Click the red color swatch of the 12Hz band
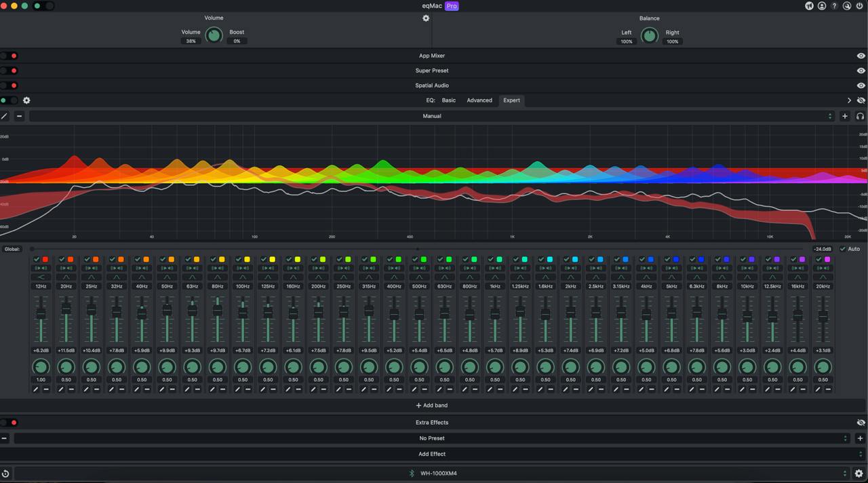Image resolution: width=868 pixels, height=483 pixels. (45, 259)
